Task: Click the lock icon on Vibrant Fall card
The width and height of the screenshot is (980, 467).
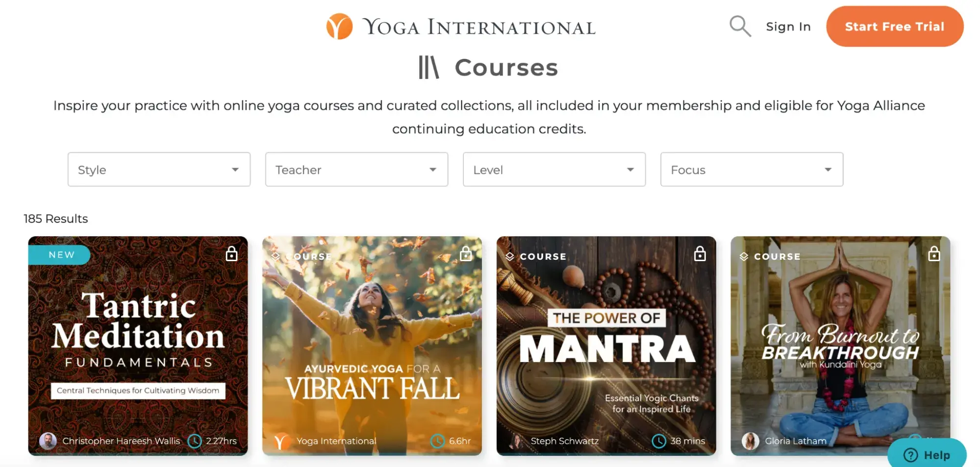Action: [466, 254]
